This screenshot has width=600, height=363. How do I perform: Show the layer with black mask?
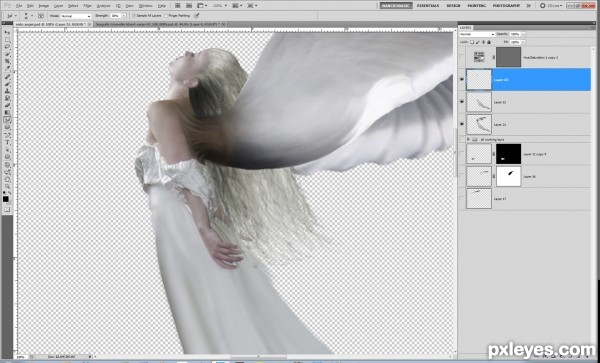tap(462, 154)
